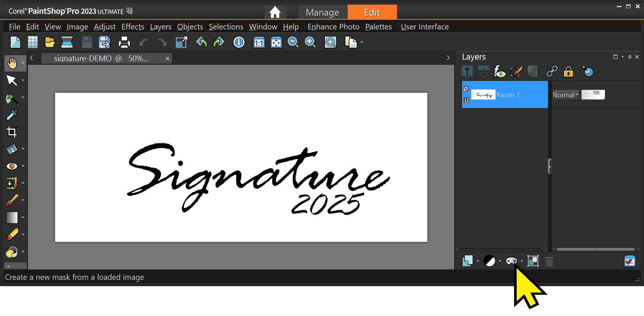Open the Normal blend mode dropdown
The image size is (644, 316).
point(565,95)
